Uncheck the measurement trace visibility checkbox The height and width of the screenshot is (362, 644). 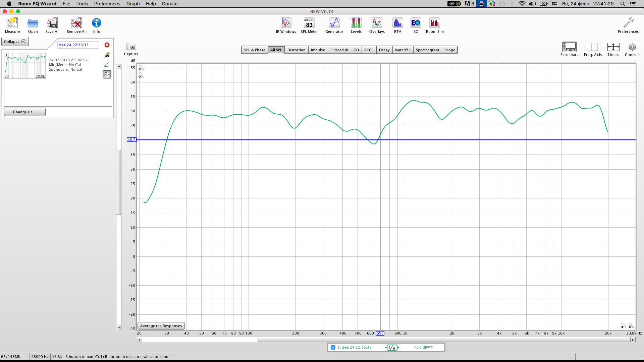point(333,347)
